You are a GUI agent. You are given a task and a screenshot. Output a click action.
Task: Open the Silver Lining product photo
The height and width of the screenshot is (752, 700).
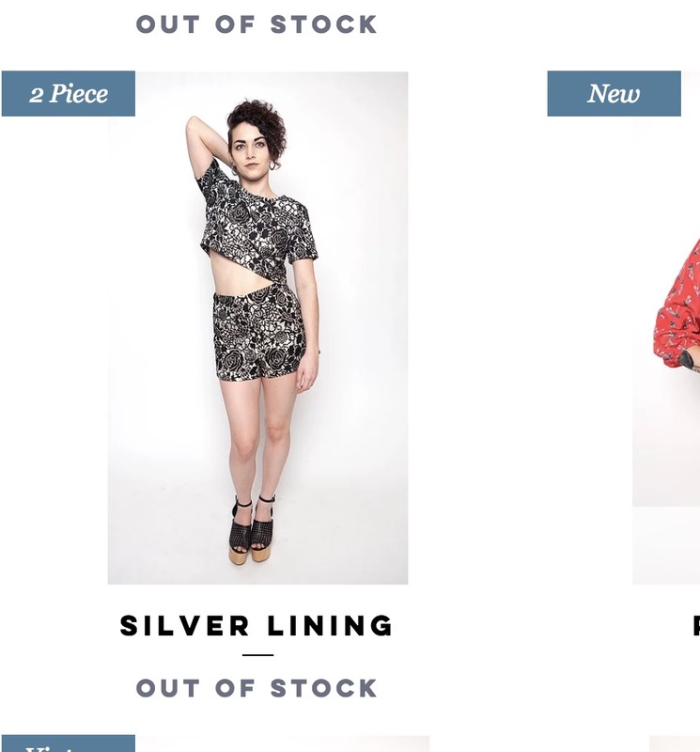tap(258, 328)
